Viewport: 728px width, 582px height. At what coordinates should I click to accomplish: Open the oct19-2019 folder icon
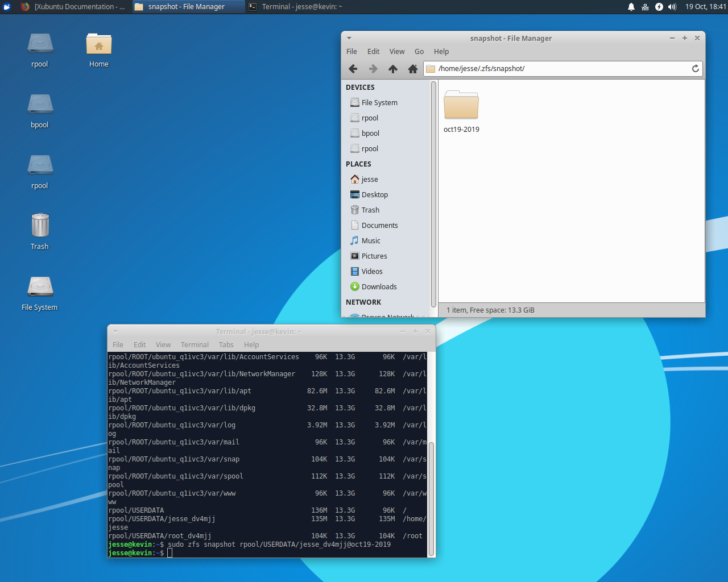pyautogui.click(x=461, y=105)
